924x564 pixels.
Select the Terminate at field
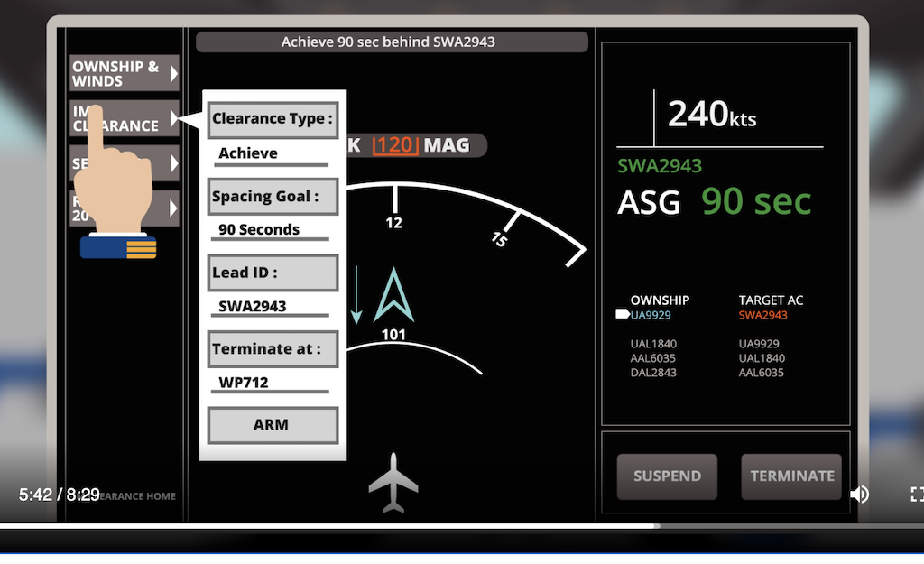point(273,349)
